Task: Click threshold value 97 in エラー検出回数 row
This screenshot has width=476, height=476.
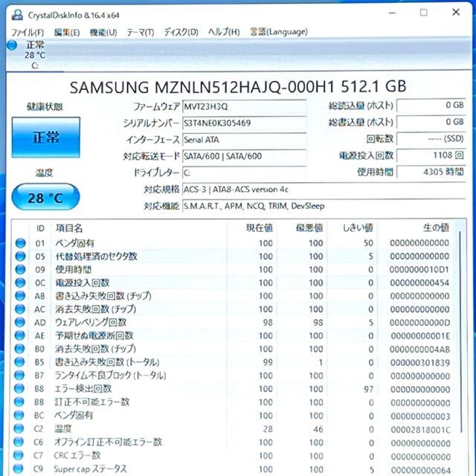Action: click(x=369, y=389)
